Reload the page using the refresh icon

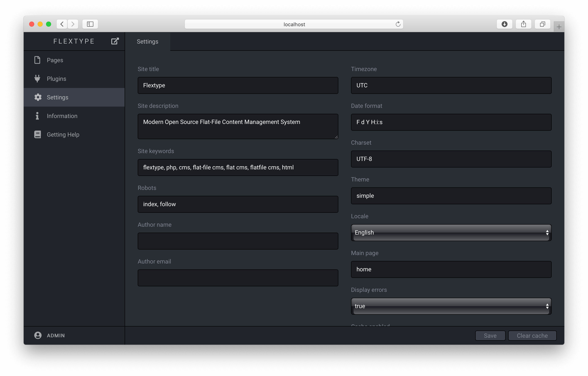[x=398, y=24]
